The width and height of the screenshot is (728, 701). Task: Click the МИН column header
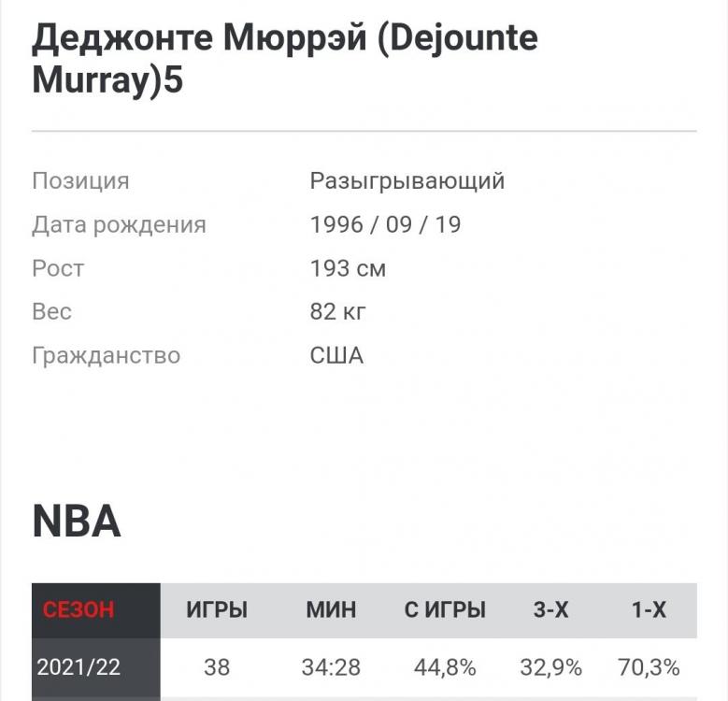(331, 610)
